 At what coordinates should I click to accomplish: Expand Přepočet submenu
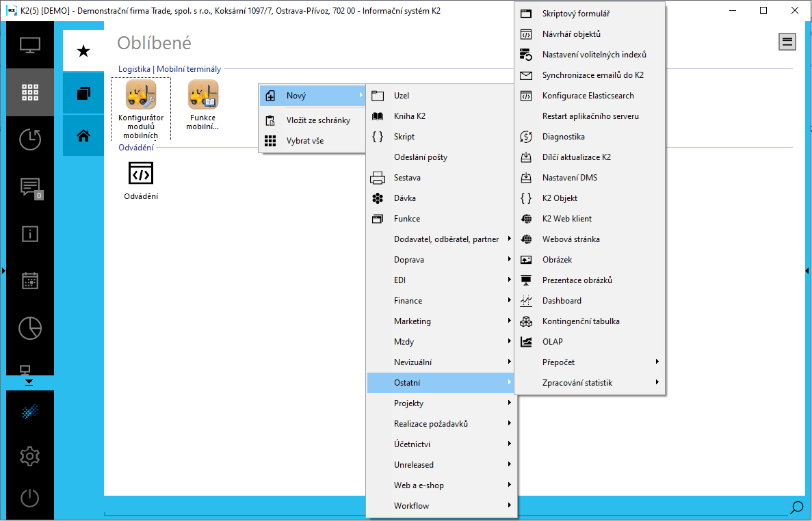pos(590,362)
